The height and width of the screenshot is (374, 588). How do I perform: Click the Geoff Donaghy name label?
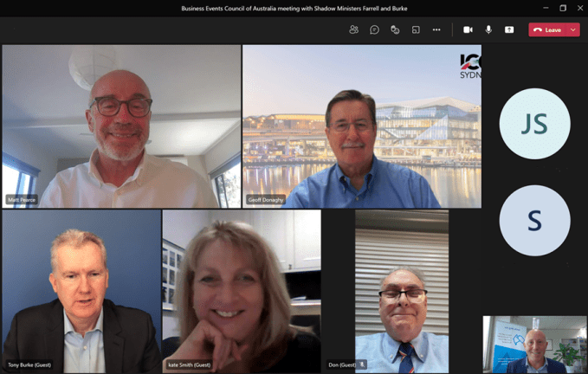266,200
